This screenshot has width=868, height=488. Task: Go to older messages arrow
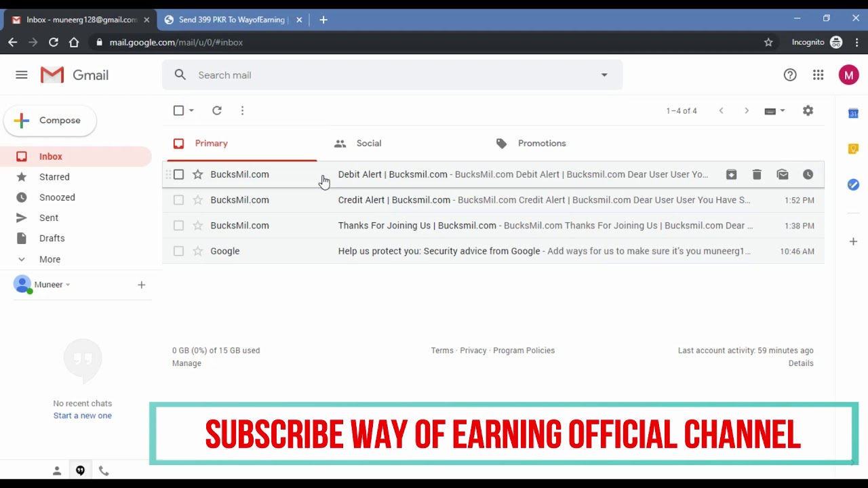[747, 110]
